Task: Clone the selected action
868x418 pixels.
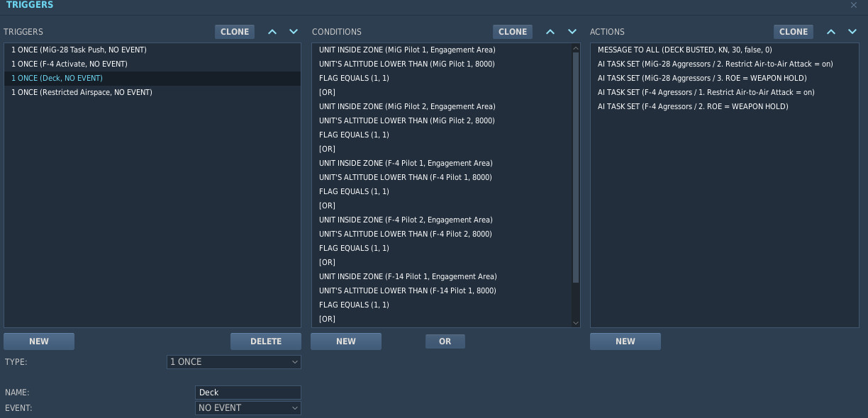Action: (794, 32)
